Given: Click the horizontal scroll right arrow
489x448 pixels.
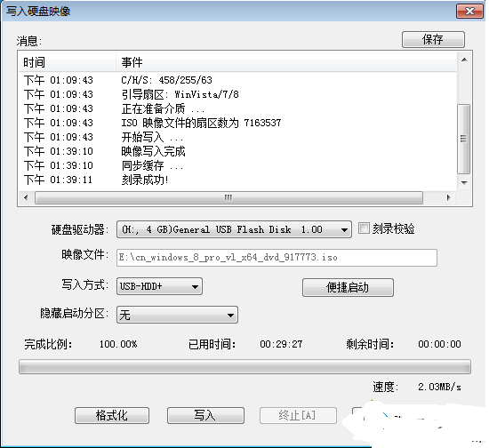Looking at the screenshot, I should click(x=448, y=197).
